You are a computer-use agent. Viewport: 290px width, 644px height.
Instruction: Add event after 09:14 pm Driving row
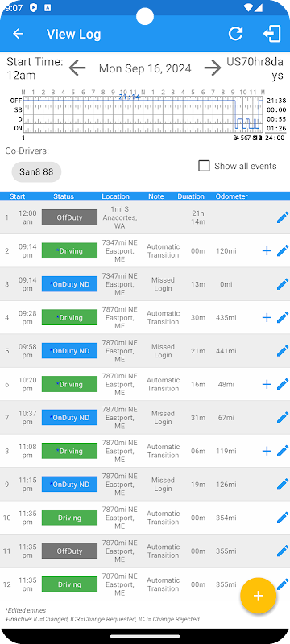coord(267,250)
